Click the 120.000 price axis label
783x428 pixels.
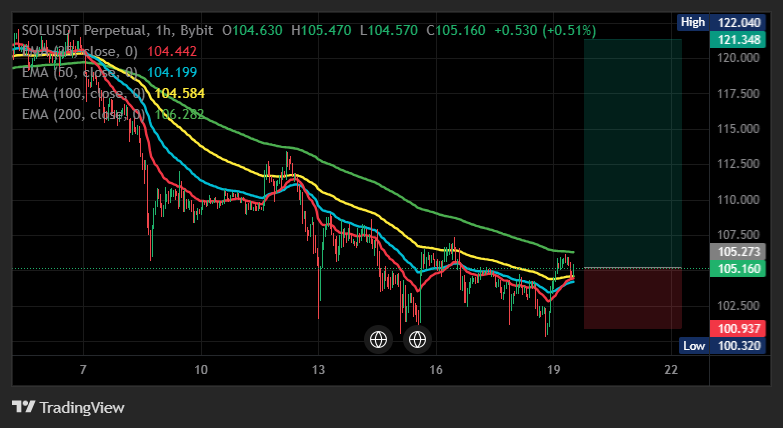(x=739, y=58)
